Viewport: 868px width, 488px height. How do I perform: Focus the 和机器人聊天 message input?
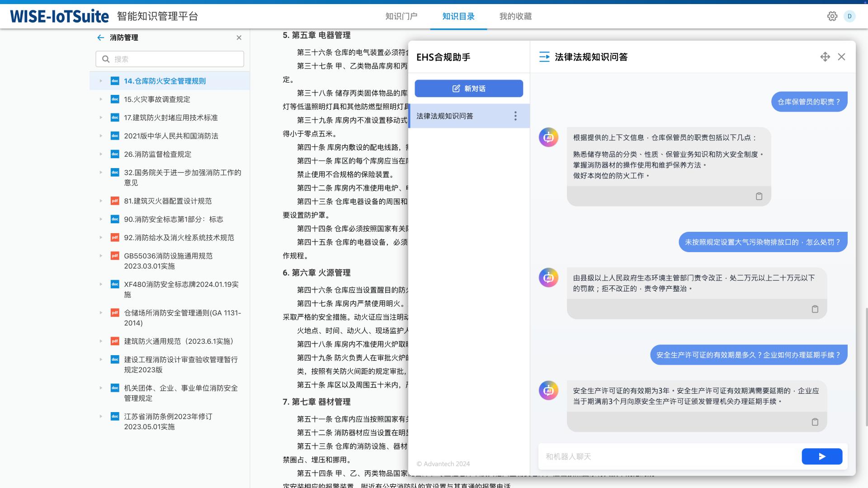click(x=669, y=456)
